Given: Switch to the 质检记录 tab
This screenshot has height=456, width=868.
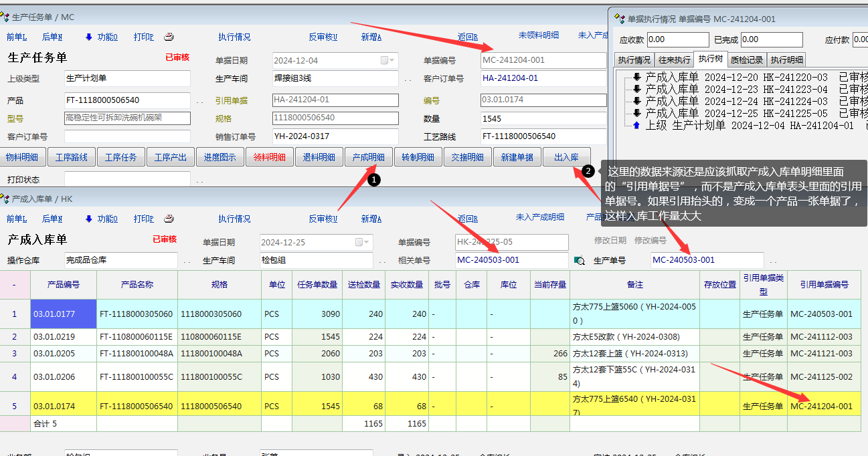Looking at the screenshot, I should [746, 60].
